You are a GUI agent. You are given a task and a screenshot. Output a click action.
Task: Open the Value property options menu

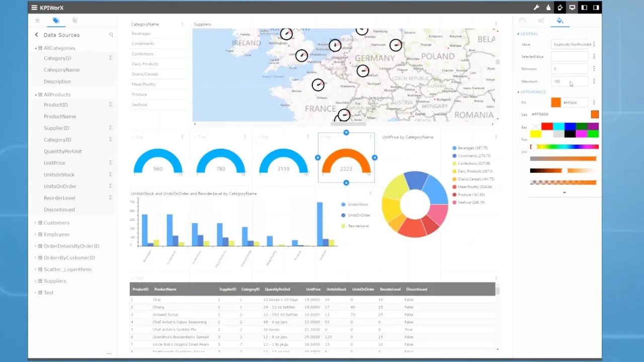coord(594,45)
